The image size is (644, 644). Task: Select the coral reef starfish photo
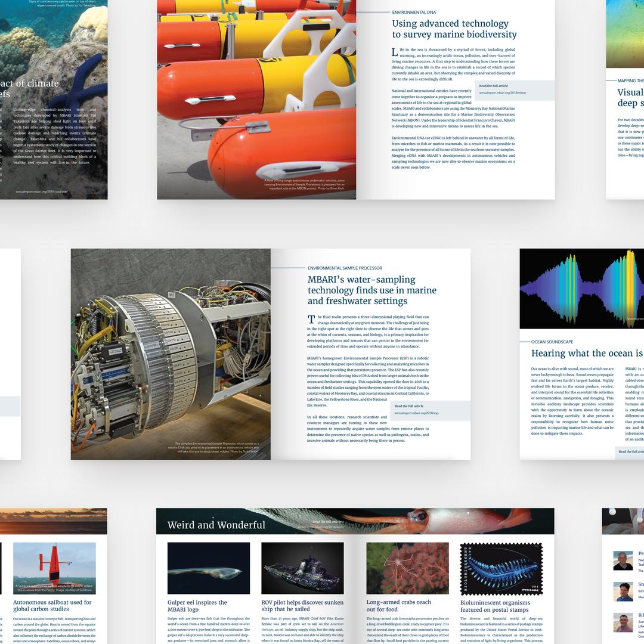pos(54,100)
